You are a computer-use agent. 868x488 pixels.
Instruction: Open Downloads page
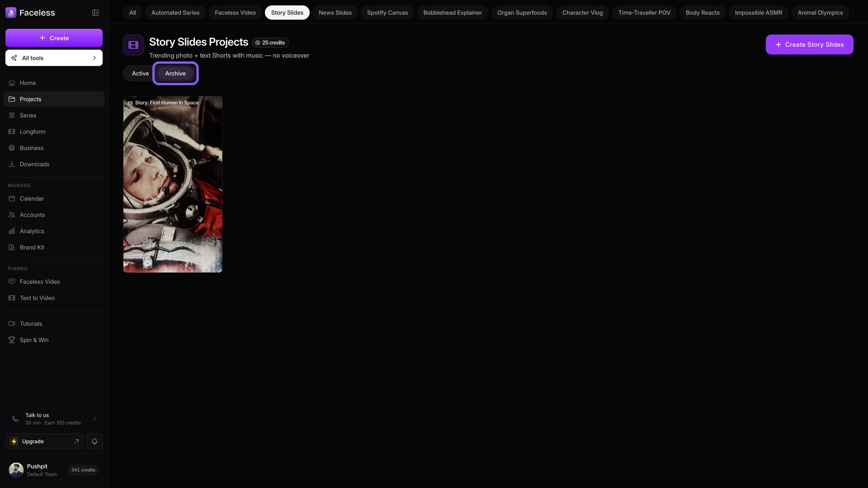point(54,164)
